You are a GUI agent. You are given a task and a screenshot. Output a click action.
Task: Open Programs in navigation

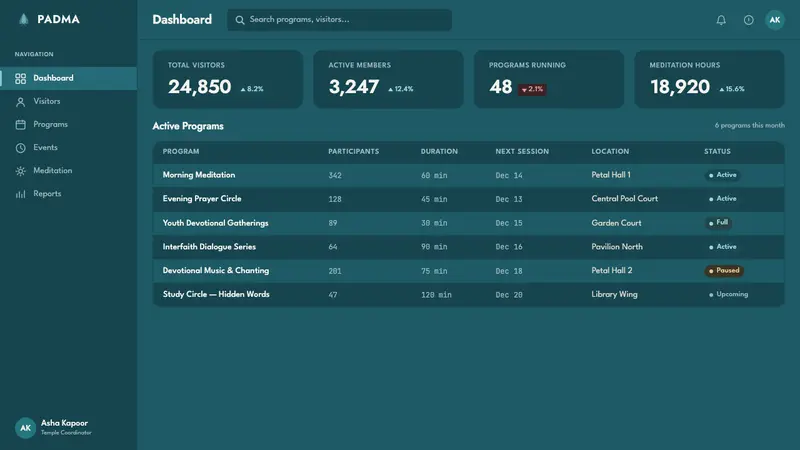click(x=68, y=124)
